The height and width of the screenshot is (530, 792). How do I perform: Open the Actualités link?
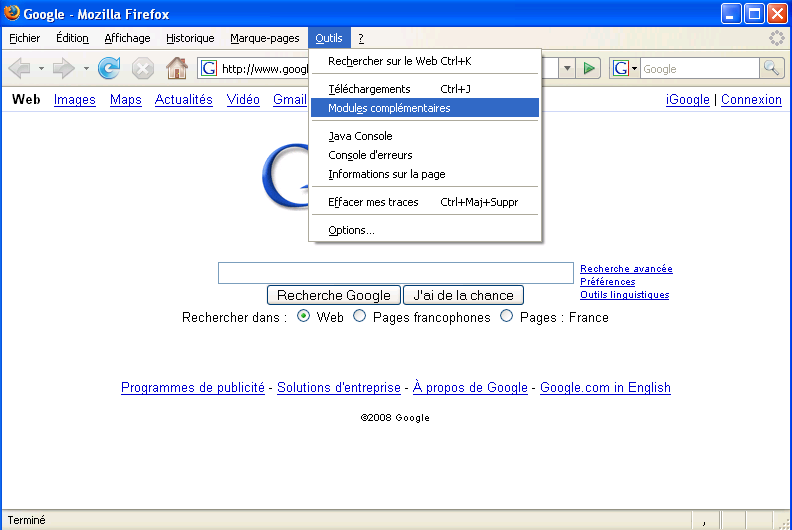[x=183, y=100]
